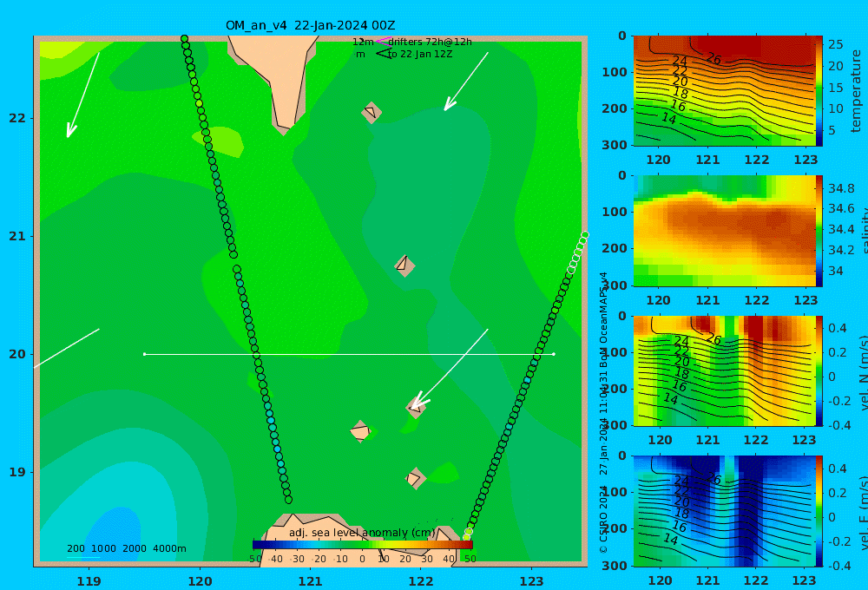The width and height of the screenshot is (868, 590).
Task: Click latitude label 19 on main map
Action: click(17, 472)
